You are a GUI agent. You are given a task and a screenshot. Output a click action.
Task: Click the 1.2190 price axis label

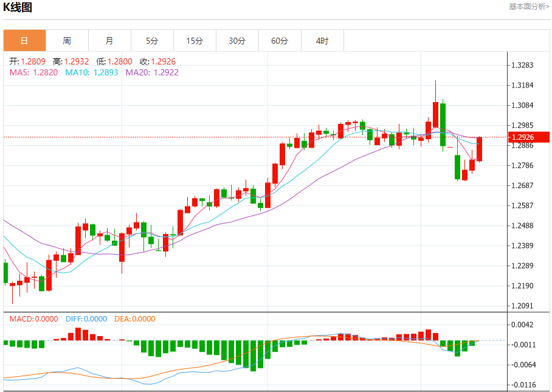tap(522, 286)
